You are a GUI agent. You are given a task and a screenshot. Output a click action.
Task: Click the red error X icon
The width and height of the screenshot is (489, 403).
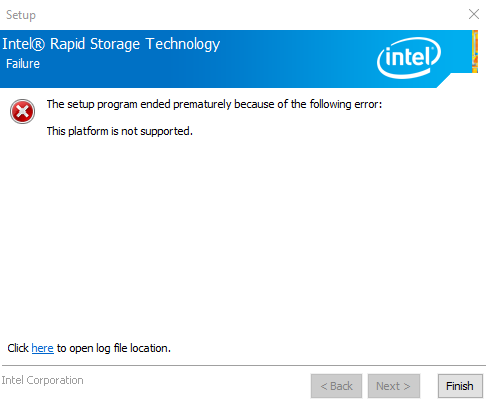(22, 111)
